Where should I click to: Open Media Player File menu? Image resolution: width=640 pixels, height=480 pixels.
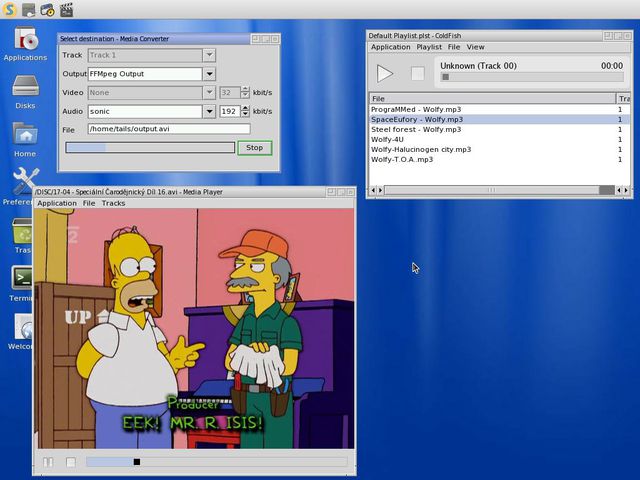89,203
